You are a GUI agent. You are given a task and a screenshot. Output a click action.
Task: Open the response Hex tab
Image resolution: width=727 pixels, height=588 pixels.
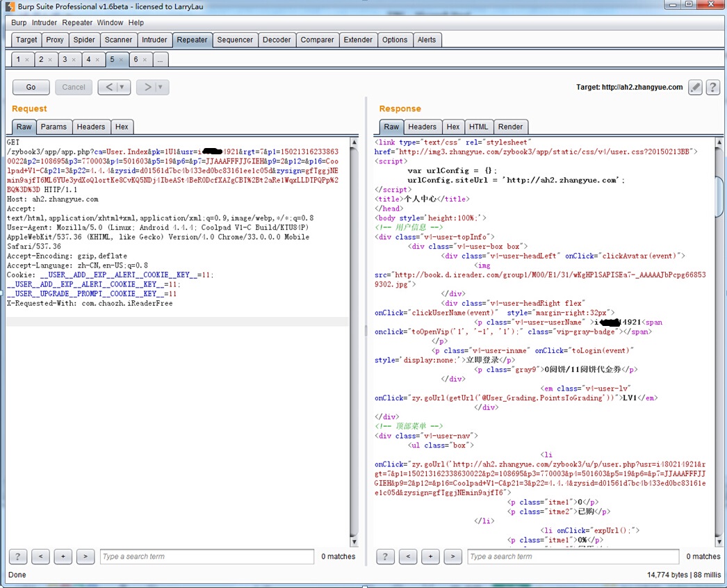(x=453, y=126)
